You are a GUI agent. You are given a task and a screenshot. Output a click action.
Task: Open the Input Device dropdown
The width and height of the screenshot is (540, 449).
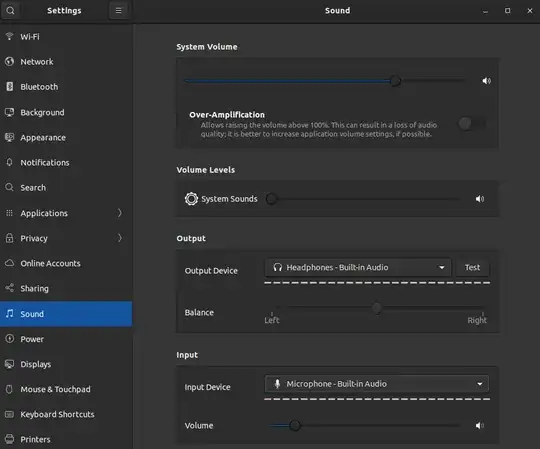[x=376, y=384]
